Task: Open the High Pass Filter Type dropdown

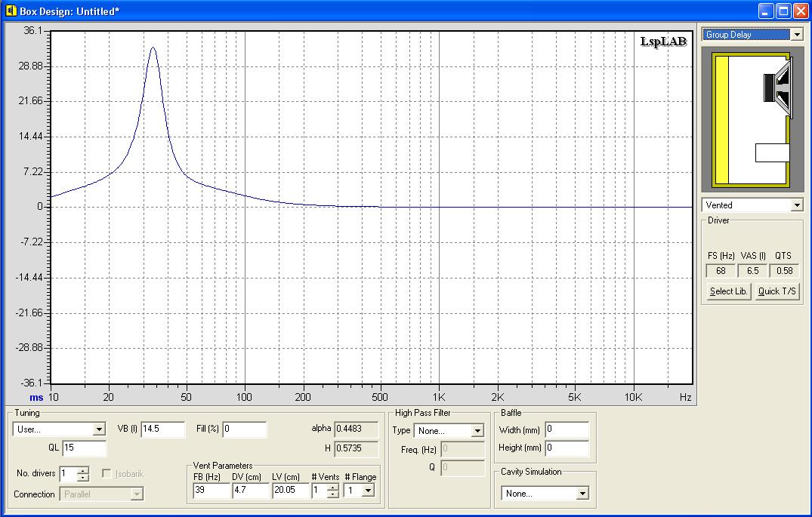Action: click(477, 430)
